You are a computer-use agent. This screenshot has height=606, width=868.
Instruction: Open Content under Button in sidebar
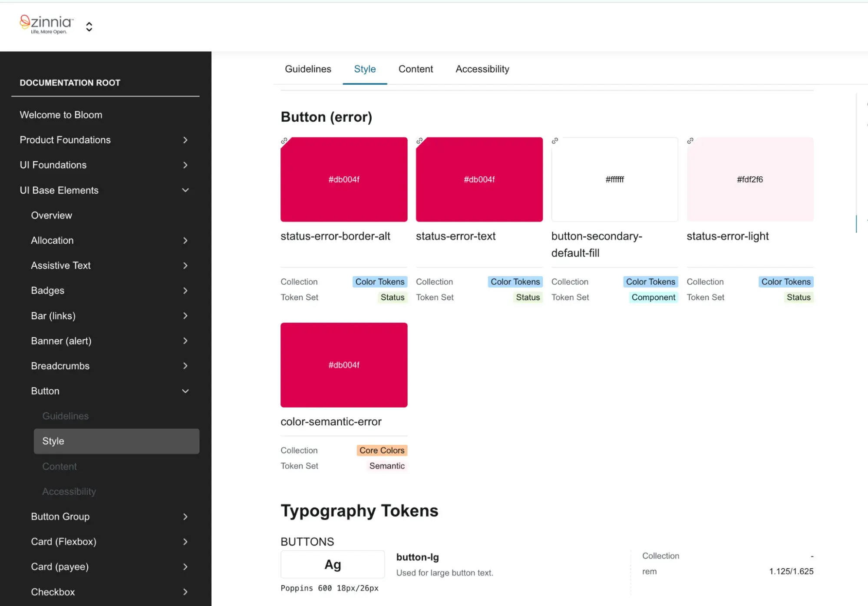(x=59, y=467)
